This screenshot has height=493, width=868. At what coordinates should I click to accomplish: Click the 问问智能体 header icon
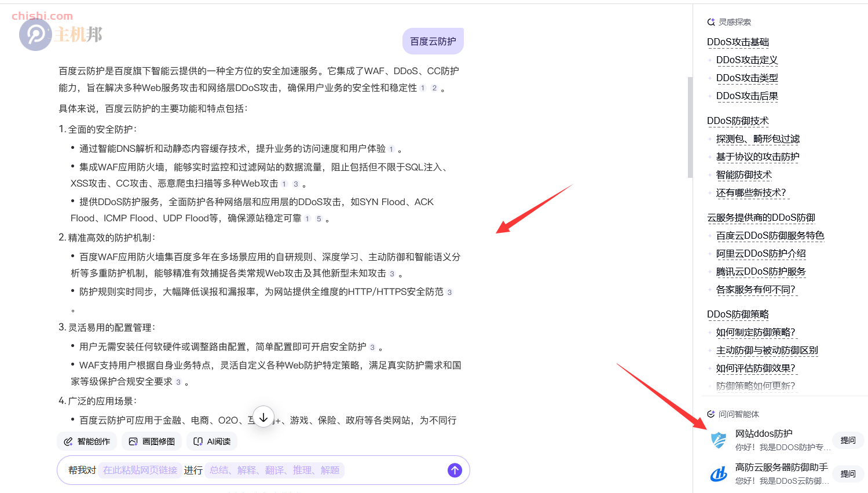click(711, 414)
